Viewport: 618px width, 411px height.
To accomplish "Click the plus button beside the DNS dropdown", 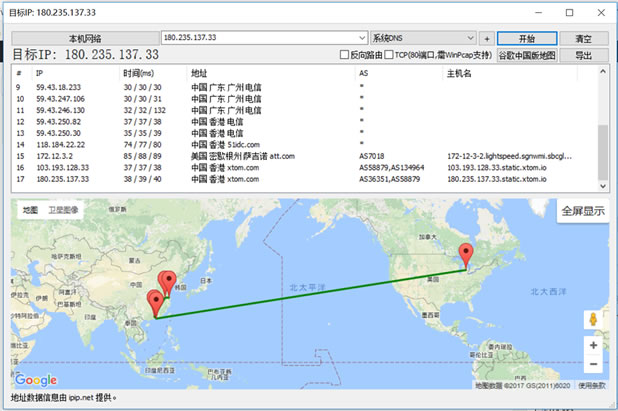I will [486, 38].
